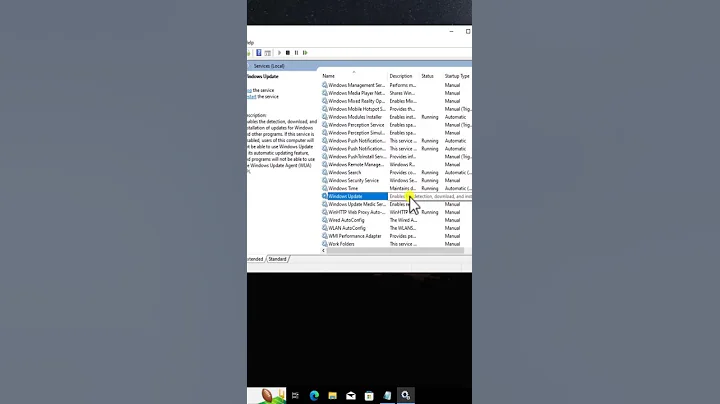Open File Explorer from the taskbar
720x404 pixels.
click(x=332, y=395)
